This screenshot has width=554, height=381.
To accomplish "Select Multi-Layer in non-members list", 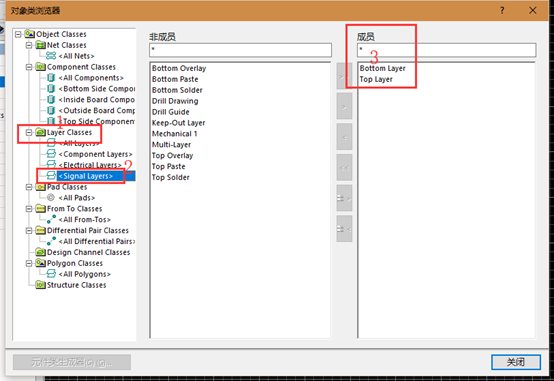I will [171, 145].
